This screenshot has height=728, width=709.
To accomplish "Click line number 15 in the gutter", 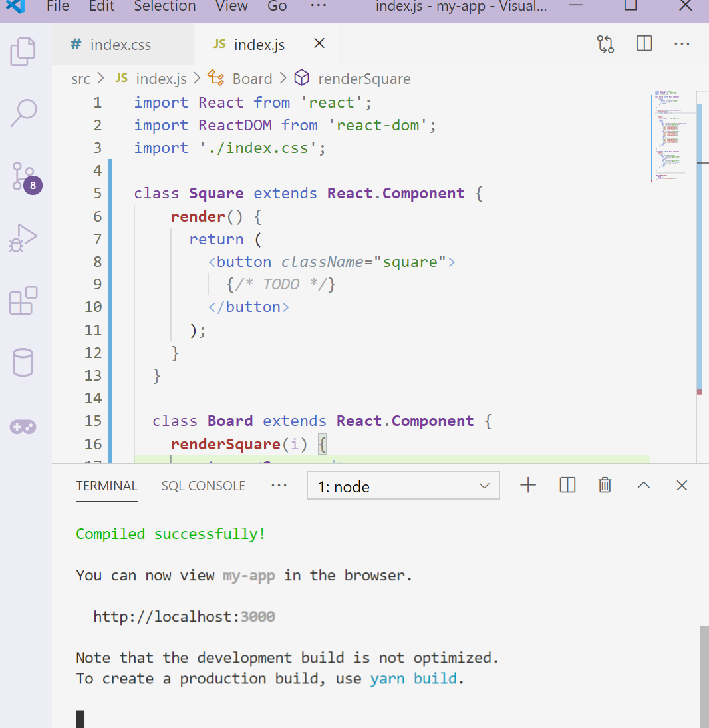I will pos(93,421).
